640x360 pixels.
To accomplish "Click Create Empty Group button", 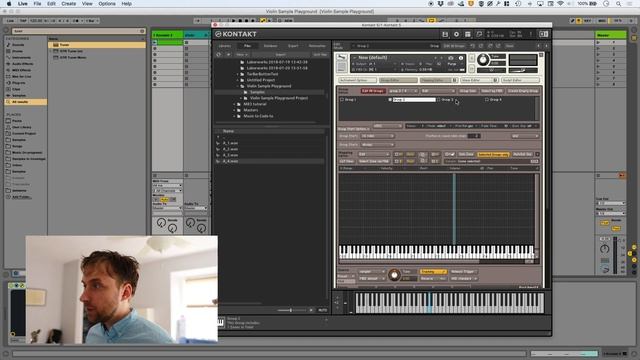I will (x=523, y=91).
